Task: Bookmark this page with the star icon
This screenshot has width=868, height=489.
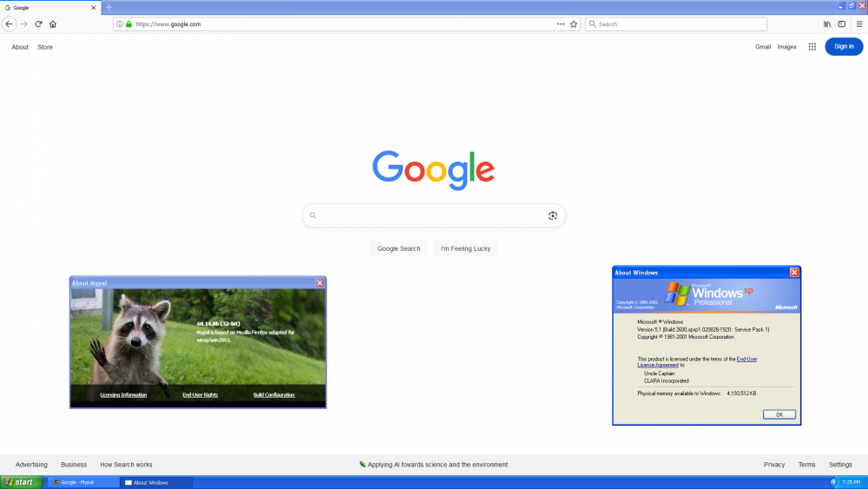Action: click(574, 24)
